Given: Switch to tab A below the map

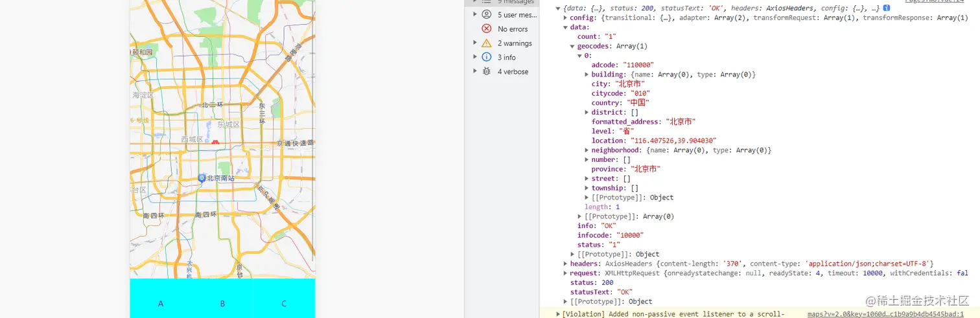Looking at the screenshot, I should pyautogui.click(x=161, y=304).
